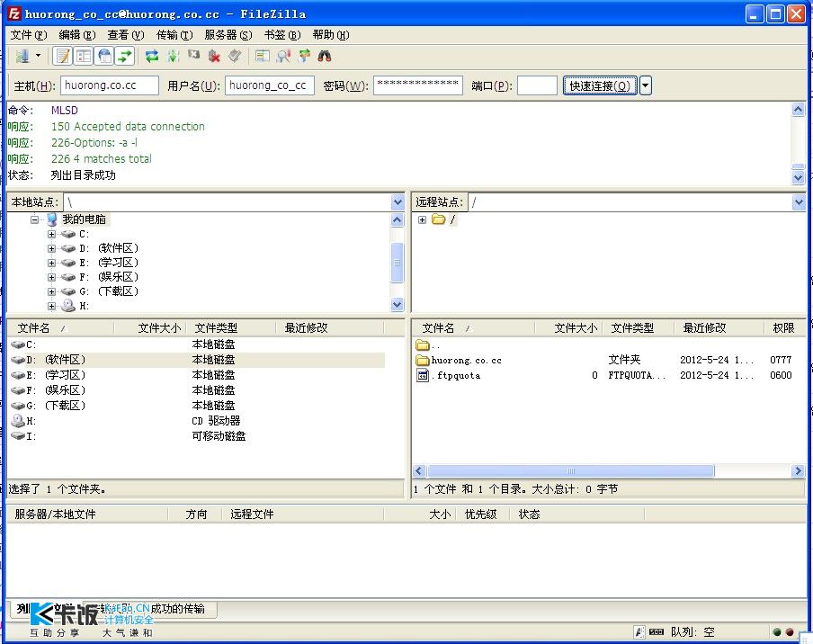Select C: row in local file list
The width and height of the screenshot is (813, 644).
pyautogui.click(x=197, y=344)
